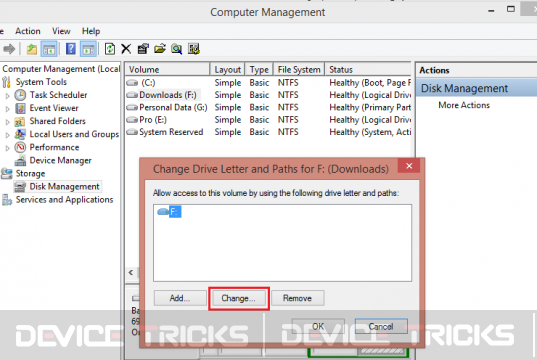Minimize the Computer Management window
Image resolution: width=537 pixels, height=360 pixels.
[491, 10]
